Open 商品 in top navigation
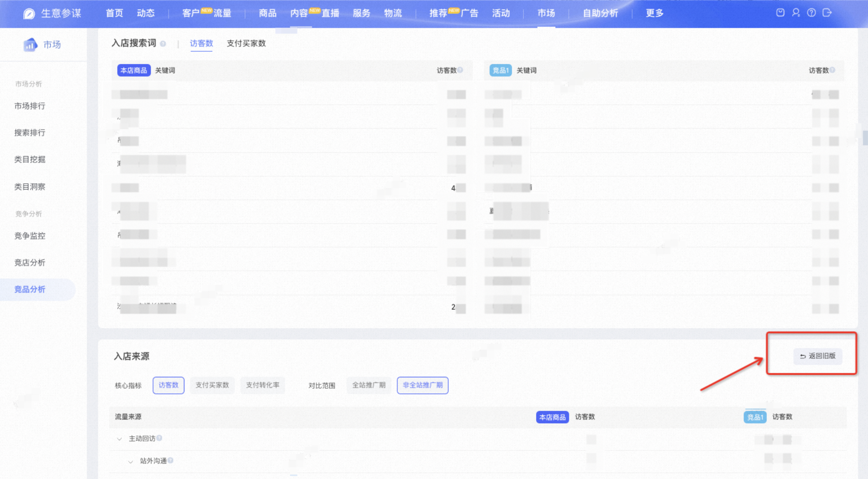The height and width of the screenshot is (479, 868). (267, 13)
